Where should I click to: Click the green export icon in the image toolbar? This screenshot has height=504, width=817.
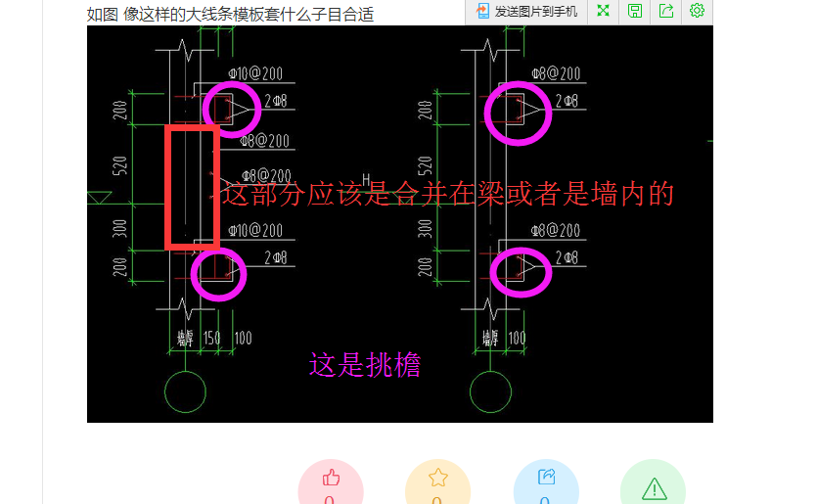pyautogui.click(x=666, y=11)
